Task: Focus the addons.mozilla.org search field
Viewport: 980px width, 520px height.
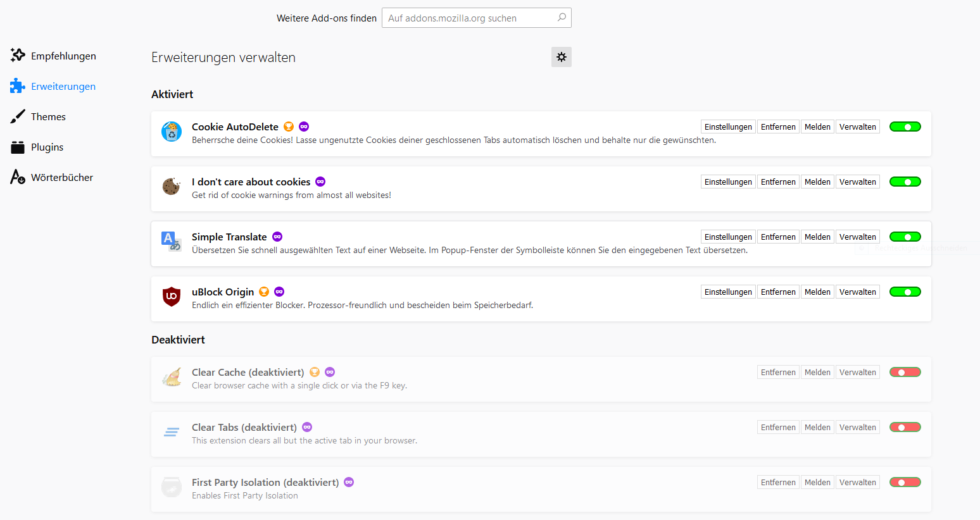Action: 468,18
